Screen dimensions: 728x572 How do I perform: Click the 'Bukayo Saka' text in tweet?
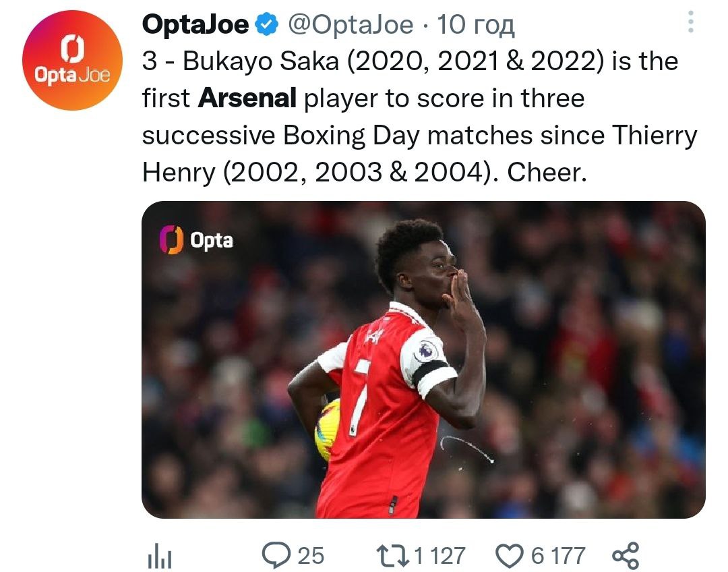pyautogui.click(x=259, y=61)
